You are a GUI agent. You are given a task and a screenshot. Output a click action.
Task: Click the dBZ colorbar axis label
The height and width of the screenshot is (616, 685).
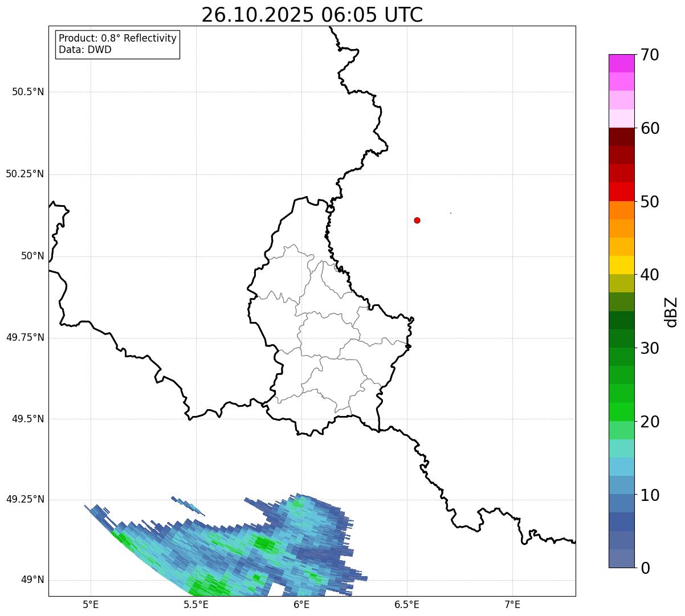click(x=671, y=312)
